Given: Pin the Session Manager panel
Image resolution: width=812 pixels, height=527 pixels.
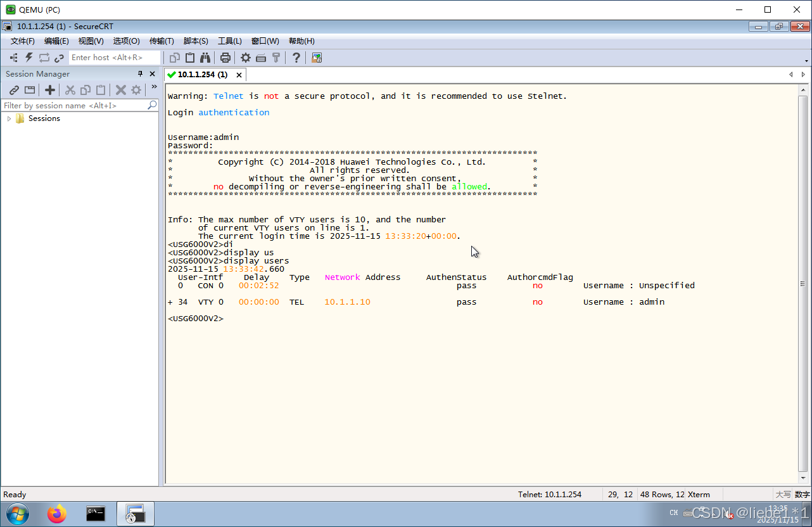Looking at the screenshot, I should [x=141, y=74].
